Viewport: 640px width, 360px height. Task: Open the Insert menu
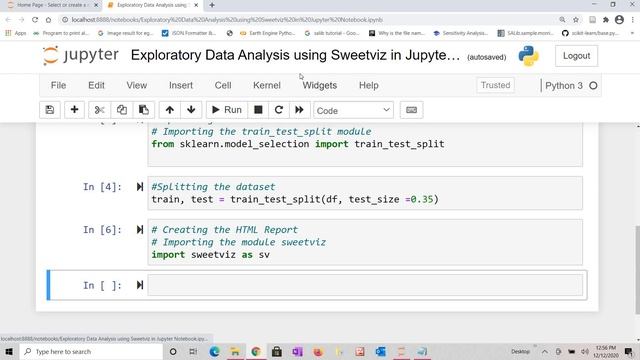tap(181, 85)
